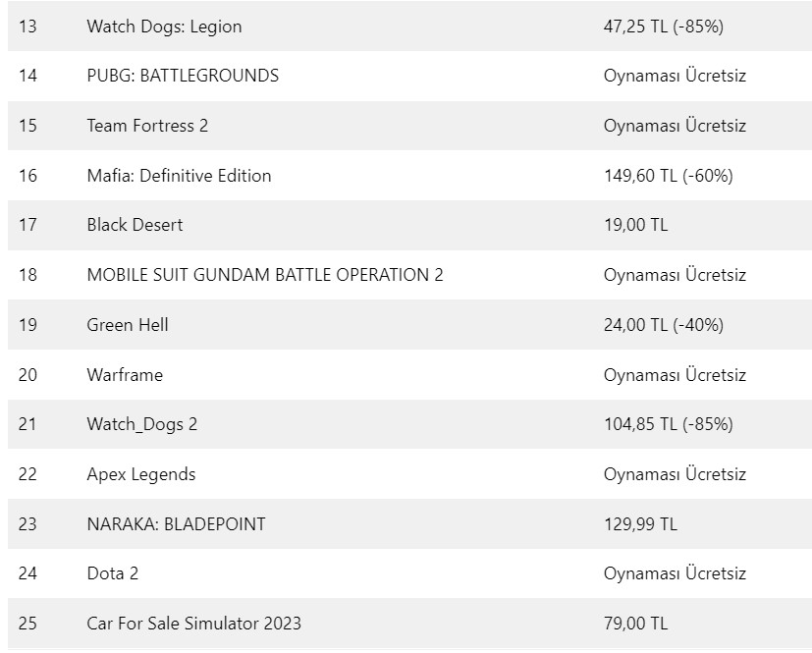The image size is (812, 653).
Task: Open the Watch_Dogs 2 entry
Action: point(142,424)
